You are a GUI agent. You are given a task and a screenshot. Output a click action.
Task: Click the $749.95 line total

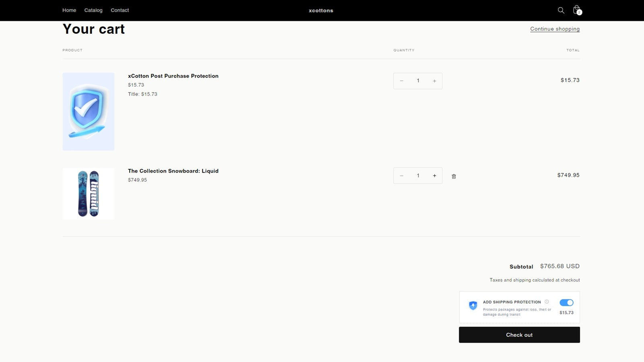coord(568,175)
